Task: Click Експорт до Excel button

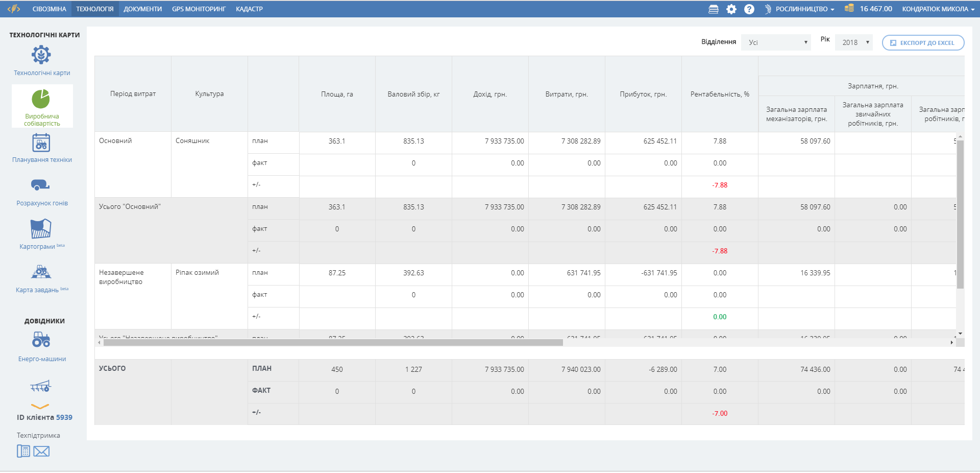Action: (x=923, y=43)
